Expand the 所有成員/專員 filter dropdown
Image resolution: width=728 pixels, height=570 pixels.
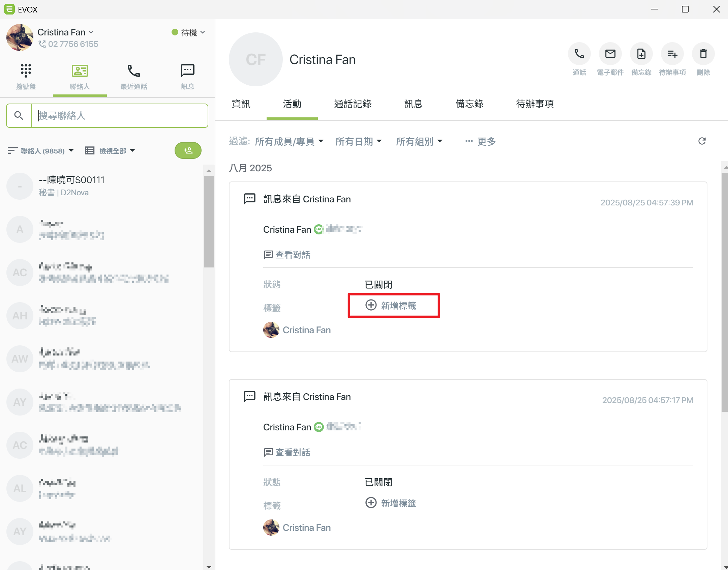tap(289, 142)
